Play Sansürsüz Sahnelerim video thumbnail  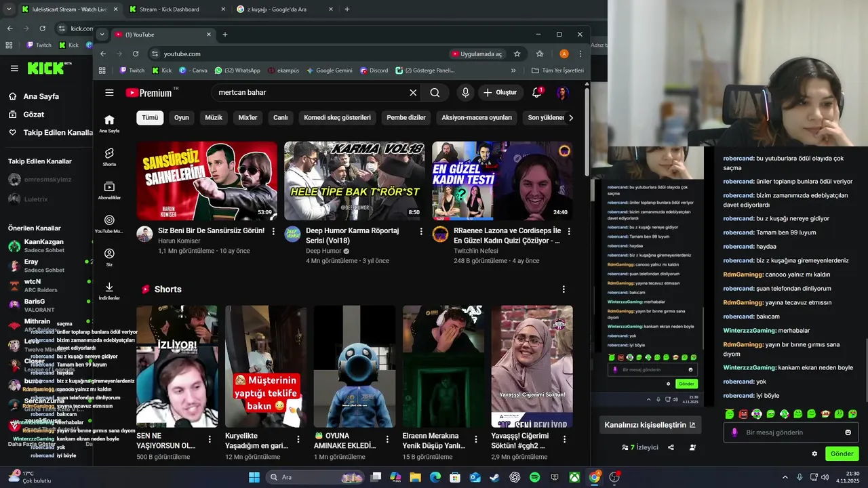pyautogui.click(x=207, y=181)
